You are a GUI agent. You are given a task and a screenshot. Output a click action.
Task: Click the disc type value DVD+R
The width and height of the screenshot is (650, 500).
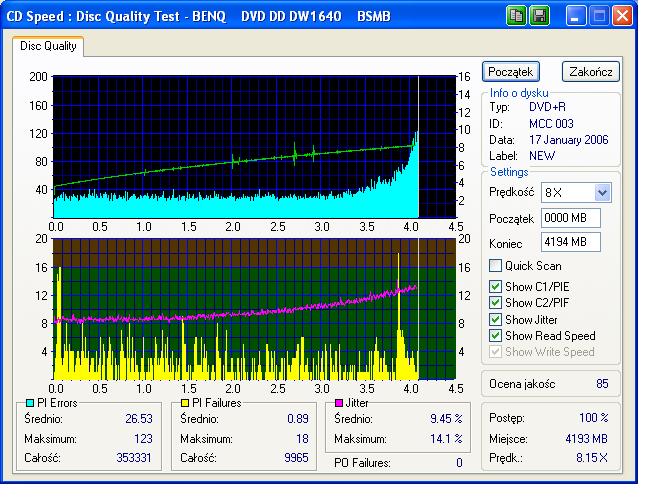click(547, 107)
